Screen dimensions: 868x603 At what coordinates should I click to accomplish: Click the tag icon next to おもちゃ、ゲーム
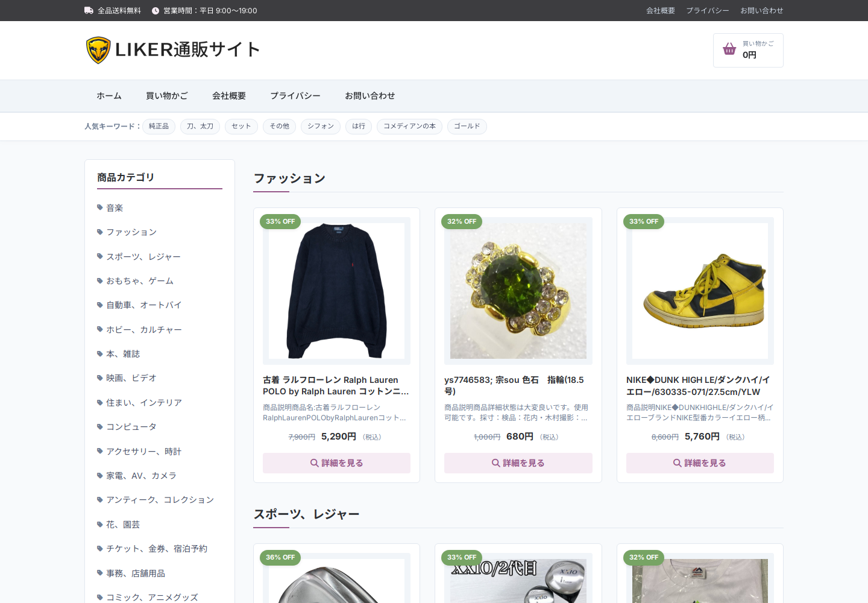[x=100, y=280]
